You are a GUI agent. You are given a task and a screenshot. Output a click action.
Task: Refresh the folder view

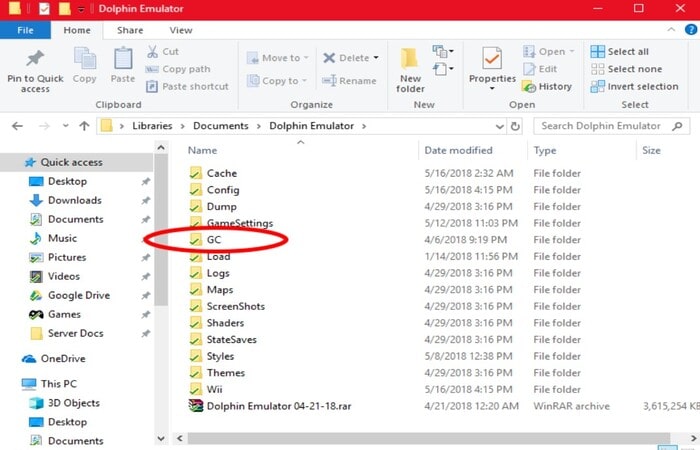click(x=515, y=126)
